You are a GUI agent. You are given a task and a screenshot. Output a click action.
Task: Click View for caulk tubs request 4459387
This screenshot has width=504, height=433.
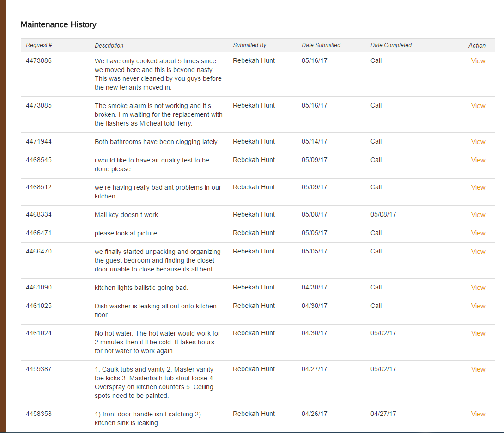[x=478, y=369]
